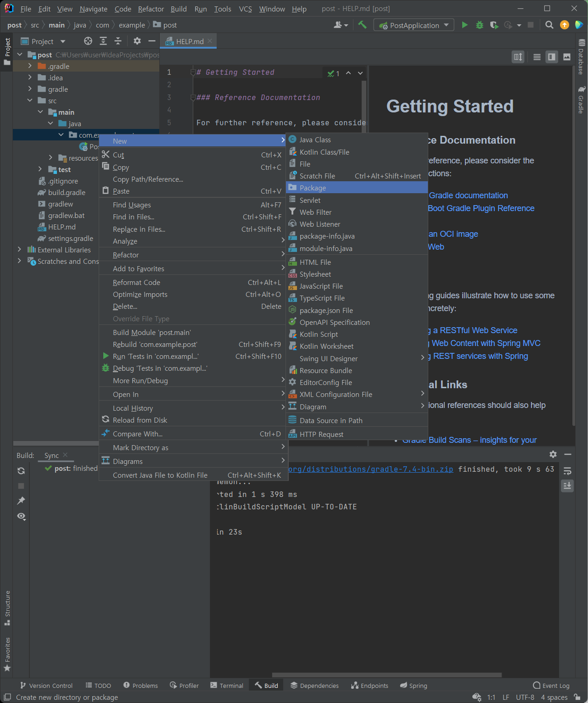Switch to preview-only view mode
This screenshot has width=588, height=703.
coord(567,57)
